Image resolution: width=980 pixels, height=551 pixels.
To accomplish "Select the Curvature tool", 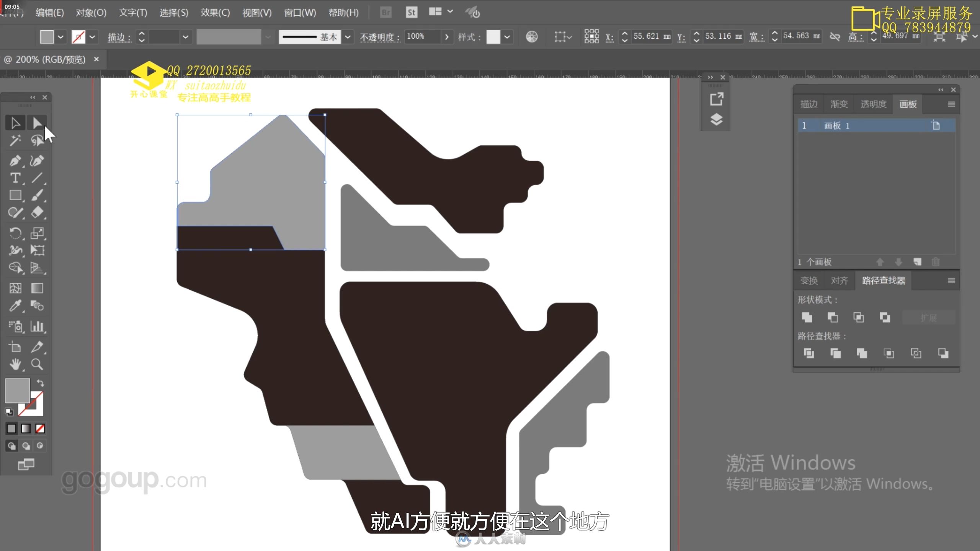I will click(37, 160).
